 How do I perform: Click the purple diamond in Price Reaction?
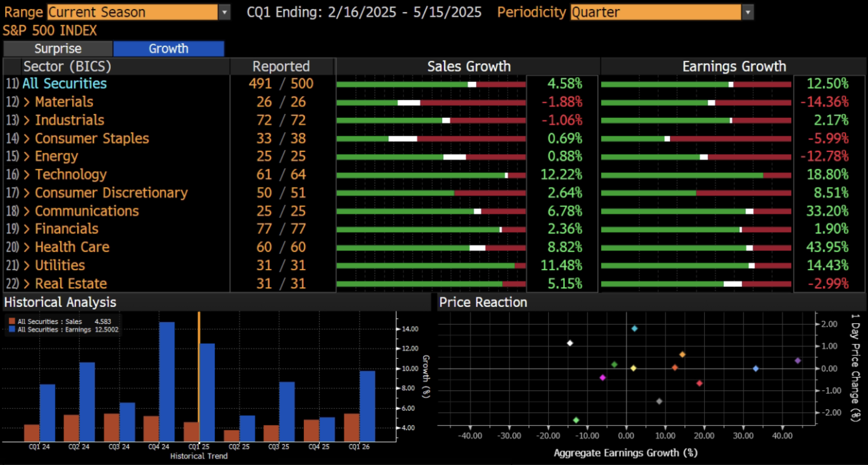pos(797,361)
